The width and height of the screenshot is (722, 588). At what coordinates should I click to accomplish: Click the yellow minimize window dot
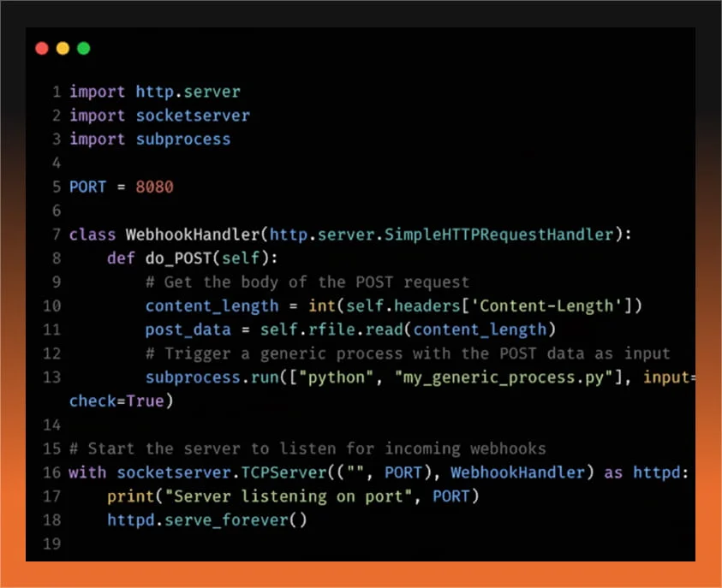63,49
